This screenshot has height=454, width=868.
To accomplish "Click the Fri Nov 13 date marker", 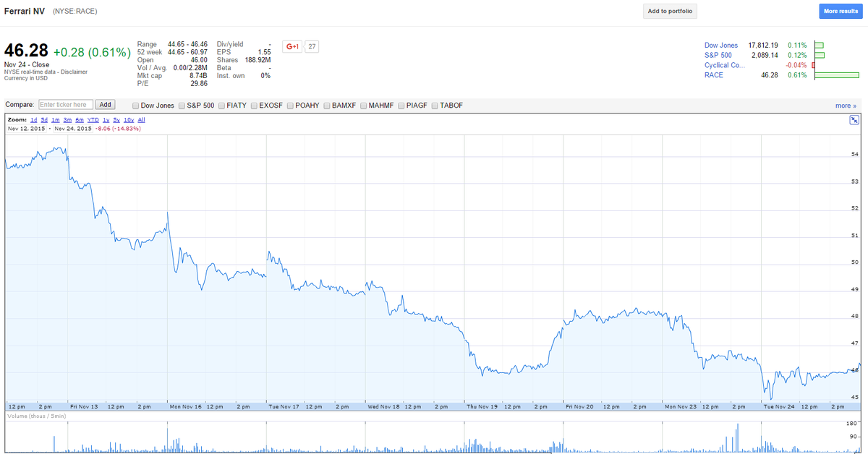I will click(83, 406).
